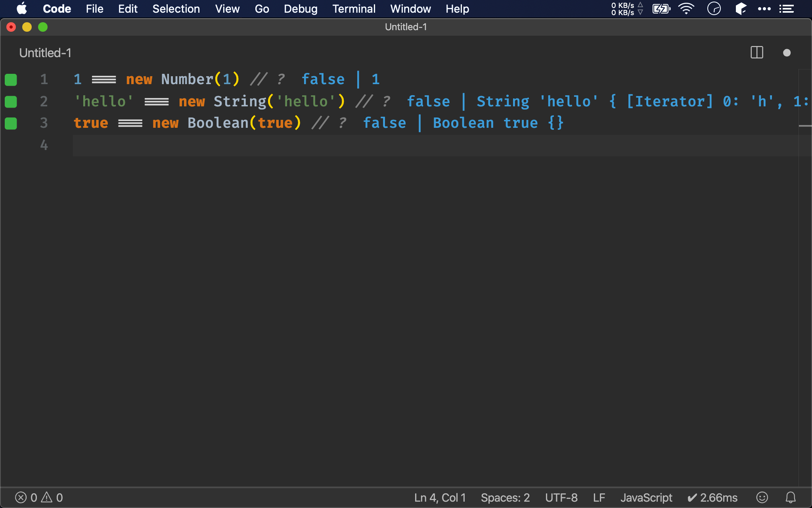Click the Boolean keyword in the line 3 code

coord(218,123)
